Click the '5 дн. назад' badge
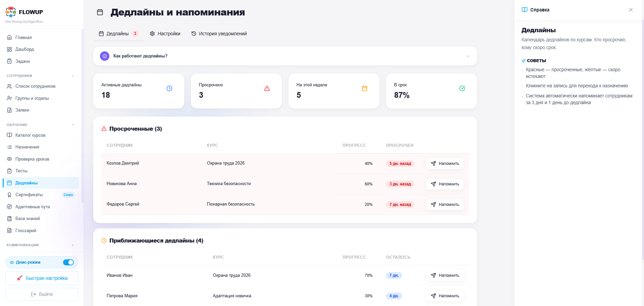The height and width of the screenshot is (306, 644). tap(400, 164)
